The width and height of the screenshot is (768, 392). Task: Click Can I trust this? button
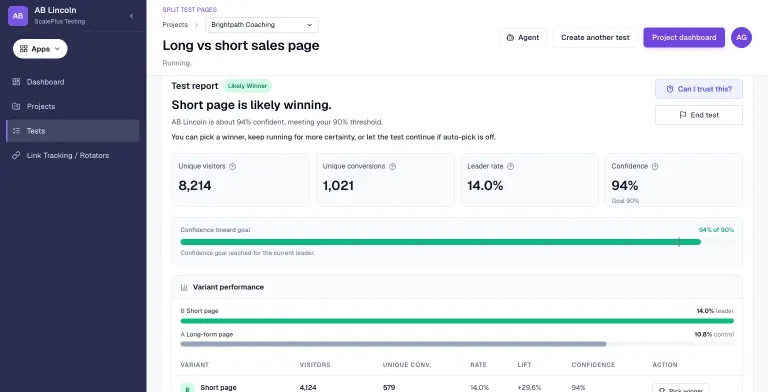pos(699,89)
